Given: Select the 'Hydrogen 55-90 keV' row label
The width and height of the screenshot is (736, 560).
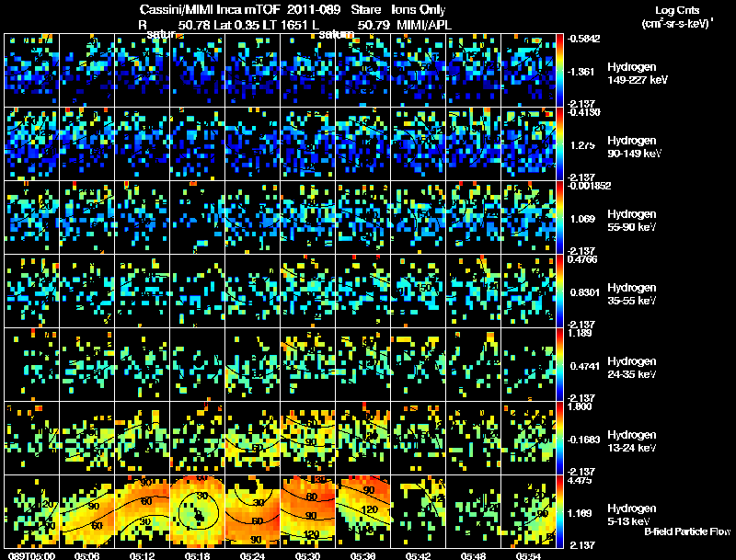Looking at the screenshot, I should coord(632,221).
